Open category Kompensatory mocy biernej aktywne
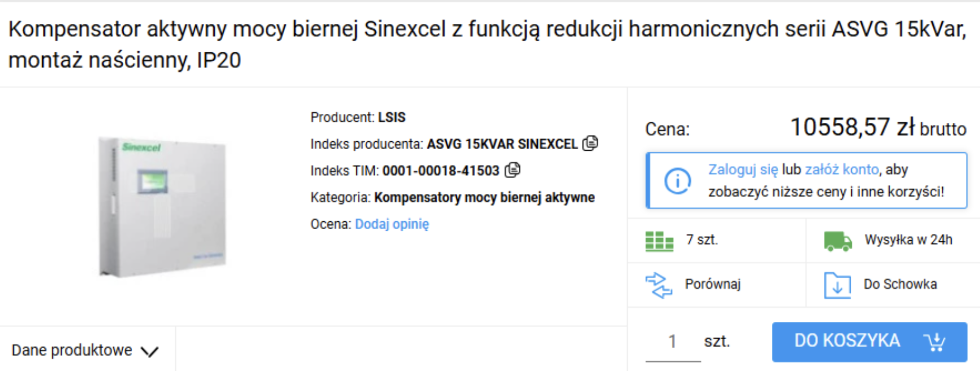 [484, 197]
